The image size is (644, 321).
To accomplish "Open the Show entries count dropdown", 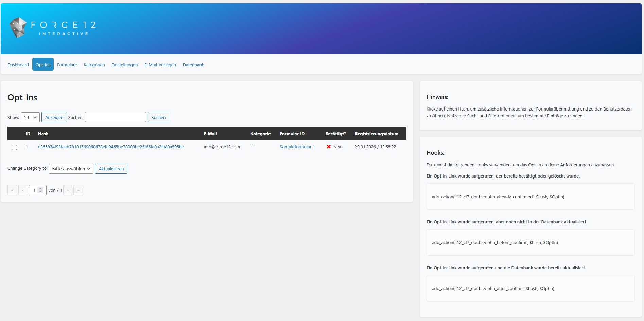I will pos(30,117).
